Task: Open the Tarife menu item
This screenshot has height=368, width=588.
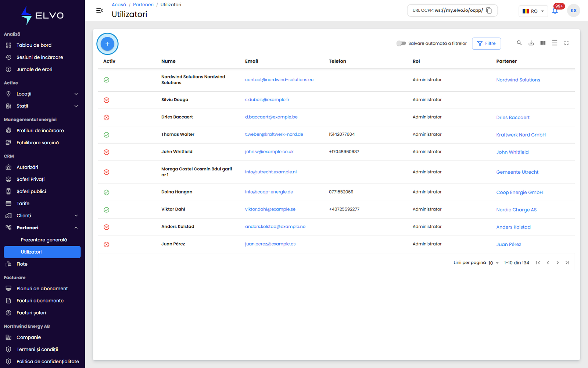Action: pos(23,204)
